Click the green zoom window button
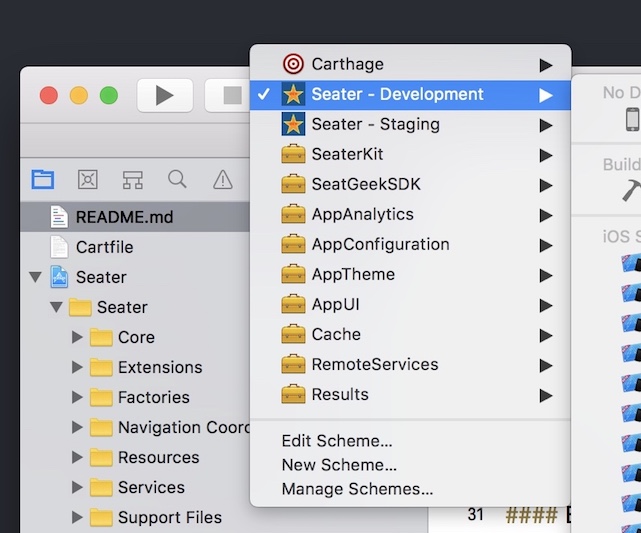Screen dimensions: 641x533 109,95
